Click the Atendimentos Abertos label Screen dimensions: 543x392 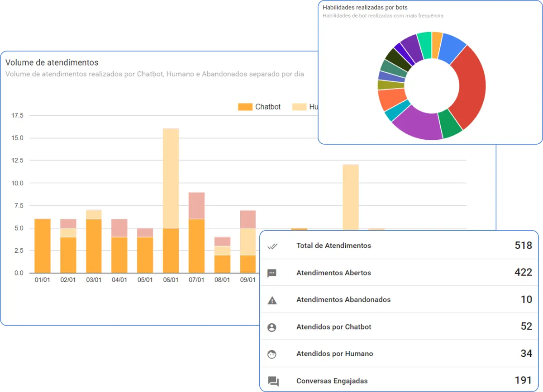click(333, 273)
